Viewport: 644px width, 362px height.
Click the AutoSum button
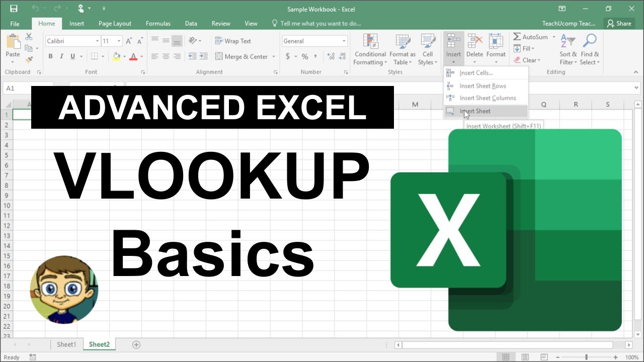(x=531, y=37)
